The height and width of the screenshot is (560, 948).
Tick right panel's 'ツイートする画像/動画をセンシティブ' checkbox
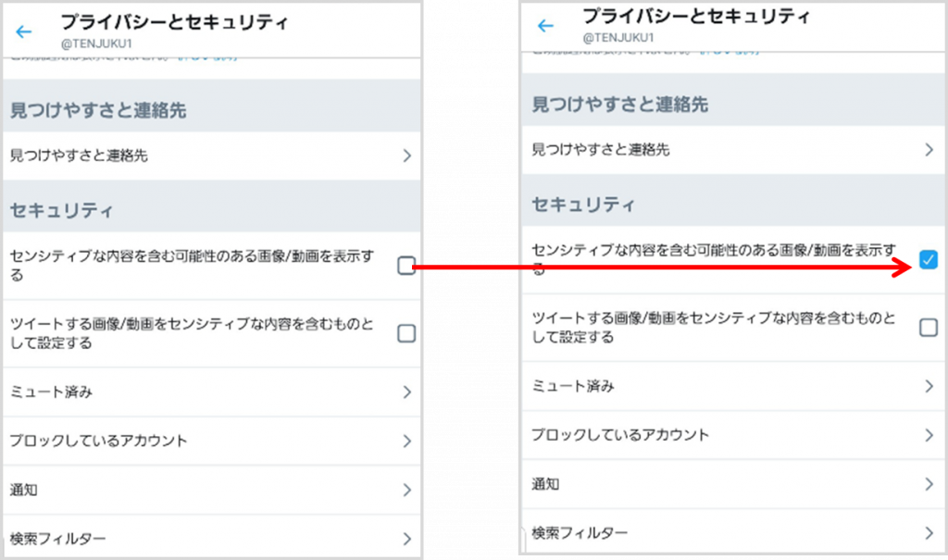point(929,327)
